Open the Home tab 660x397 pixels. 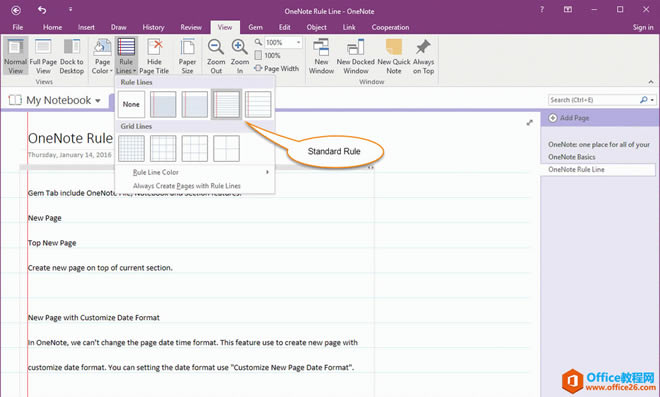tap(52, 27)
